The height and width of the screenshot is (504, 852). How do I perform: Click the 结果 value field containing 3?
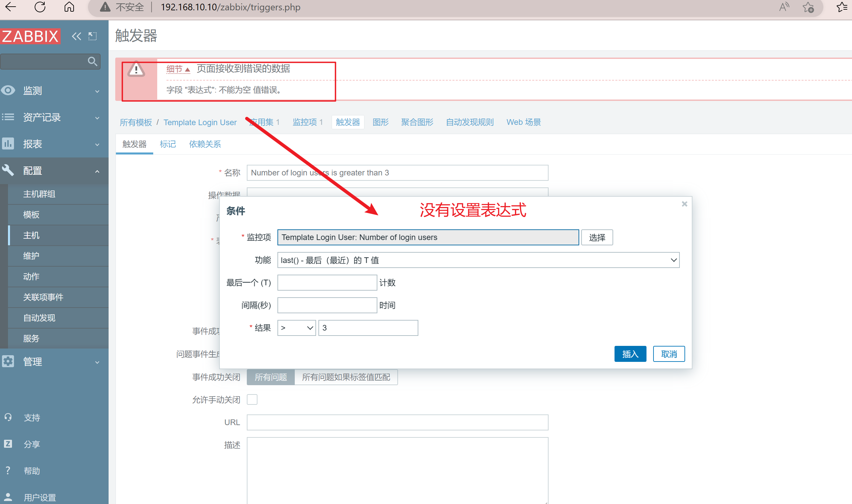(368, 328)
